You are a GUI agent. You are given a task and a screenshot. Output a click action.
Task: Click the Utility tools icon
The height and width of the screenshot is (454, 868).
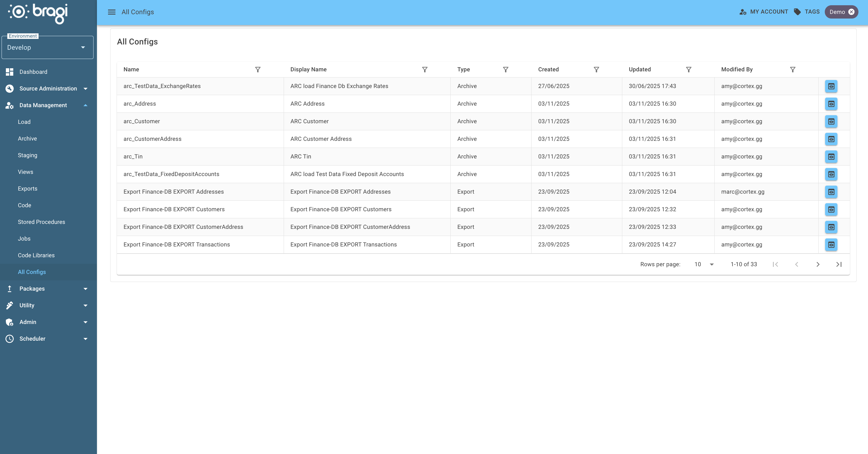point(10,305)
